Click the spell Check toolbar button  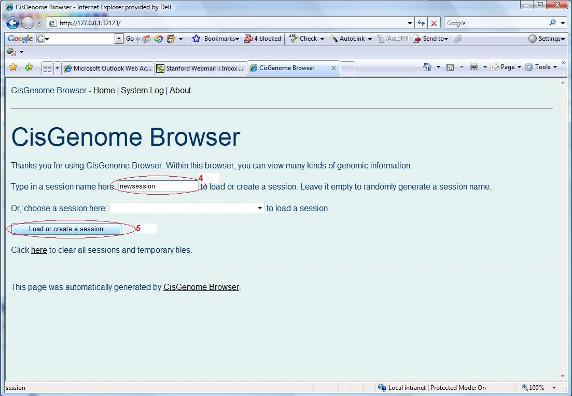click(x=306, y=38)
